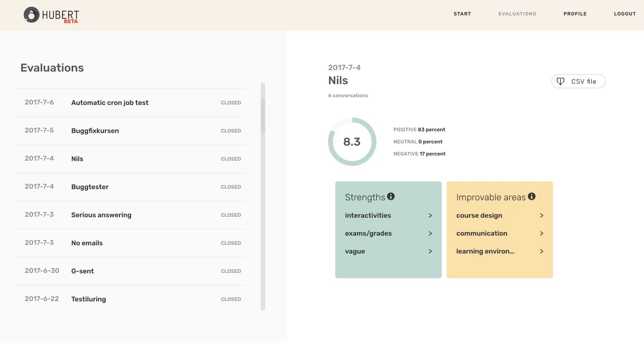Image resolution: width=644 pixels, height=343 pixels.
Task: Click the 2017-7-6 date in the list
Action: point(39,102)
